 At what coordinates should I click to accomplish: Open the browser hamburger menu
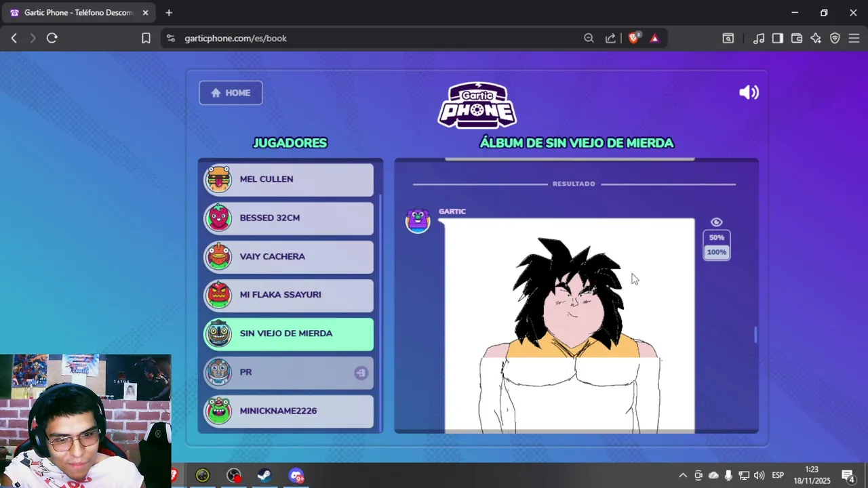coord(854,39)
